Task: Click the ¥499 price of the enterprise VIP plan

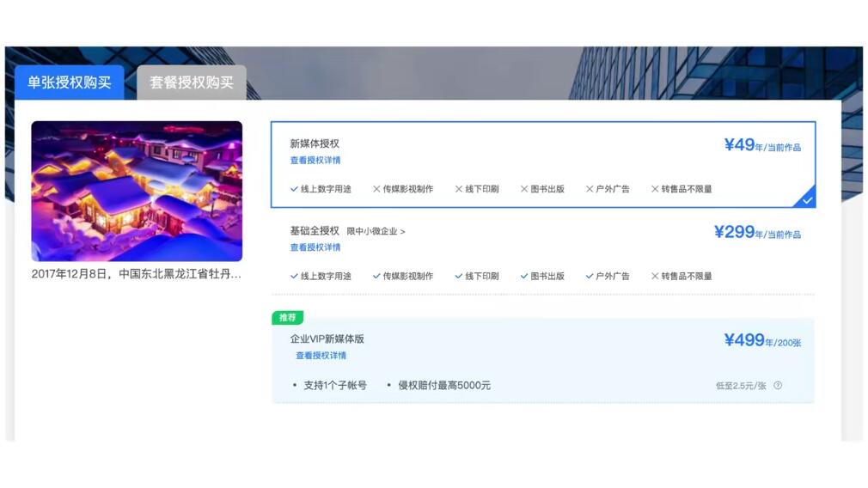Action: (744, 340)
